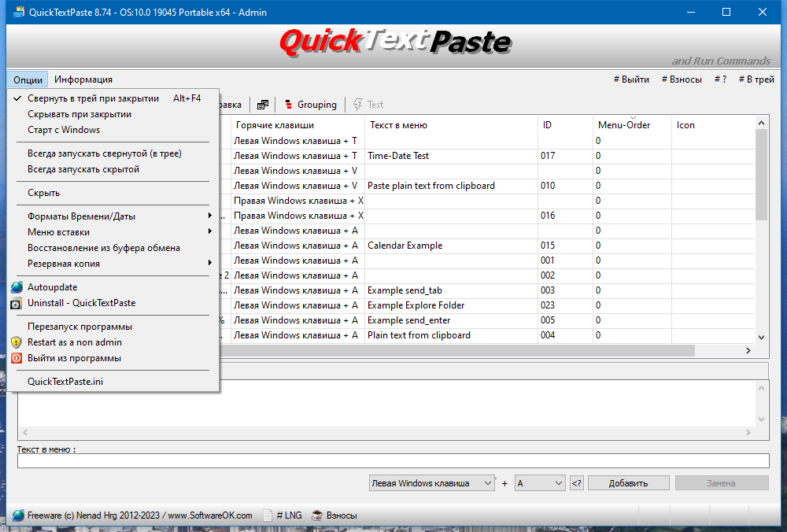Click # В трей link
The width and height of the screenshot is (787, 532).
coord(756,79)
